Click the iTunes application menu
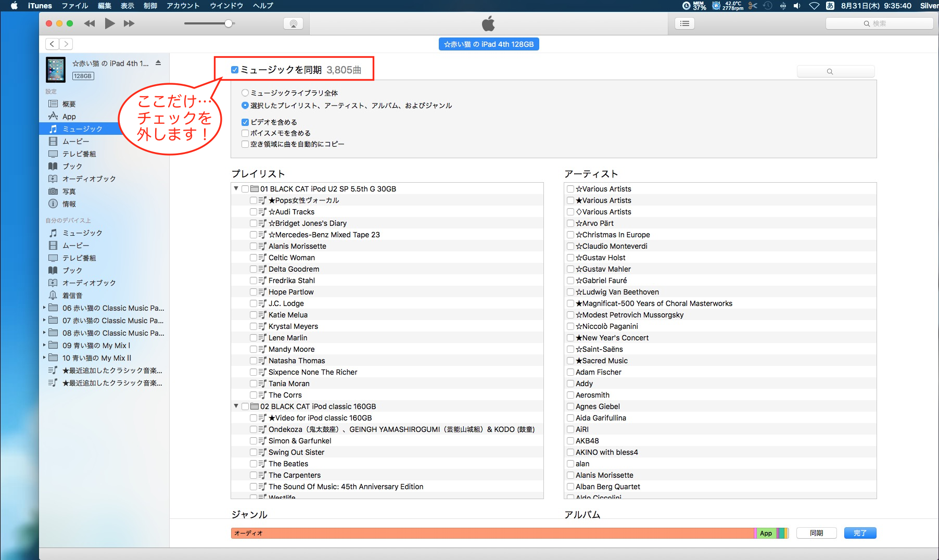This screenshot has height=560, width=939. click(40, 6)
